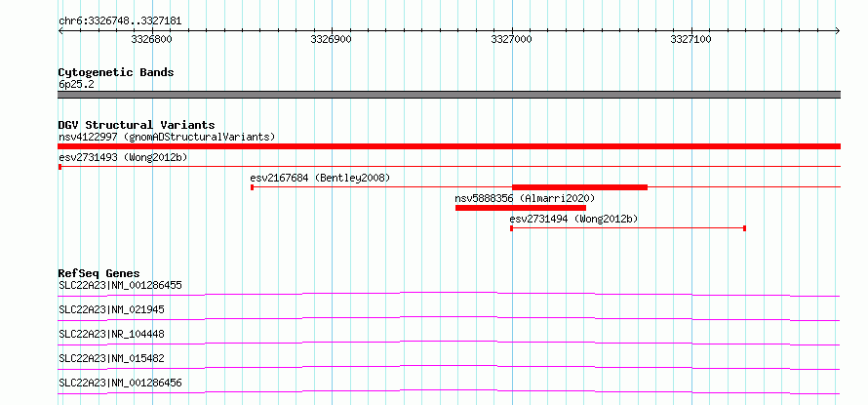Open SLC22A23|NM_021945 gene label
868x405 pixels.
tap(111, 309)
